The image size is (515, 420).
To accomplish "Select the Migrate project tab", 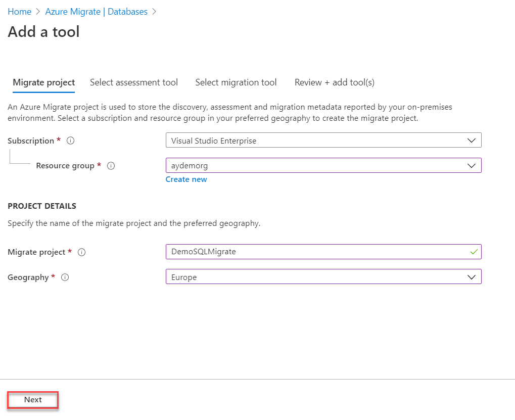I will click(44, 82).
